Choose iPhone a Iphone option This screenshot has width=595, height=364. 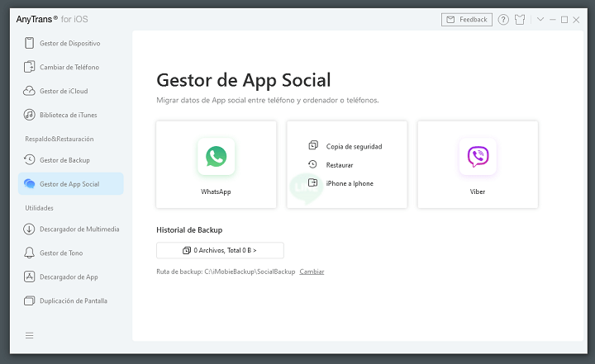[350, 183]
